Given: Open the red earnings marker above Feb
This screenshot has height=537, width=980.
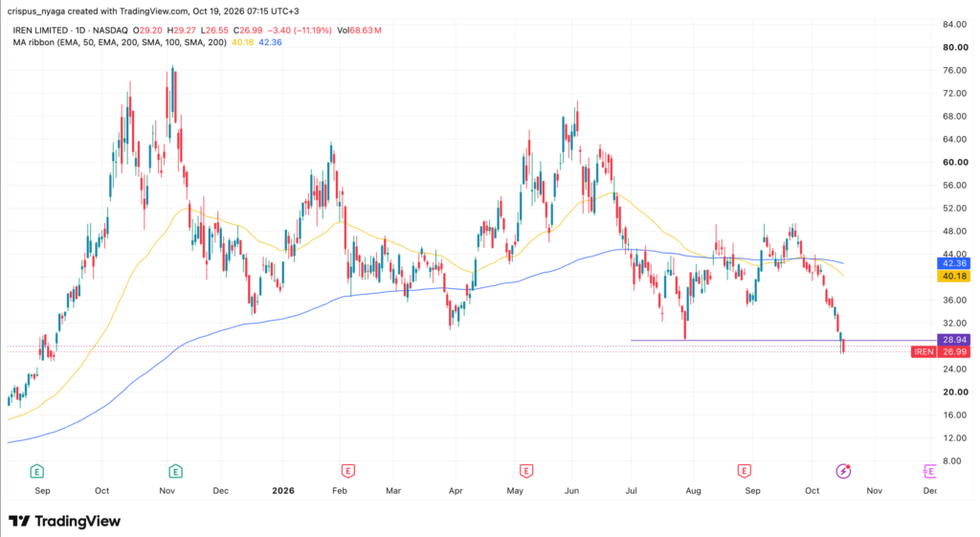Looking at the screenshot, I should point(348,471).
